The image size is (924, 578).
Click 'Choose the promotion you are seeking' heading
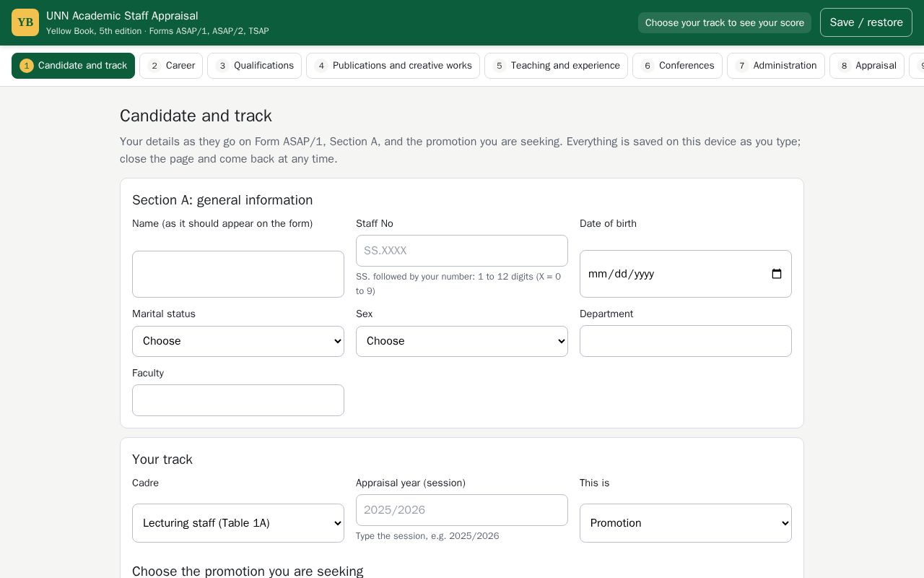click(248, 571)
